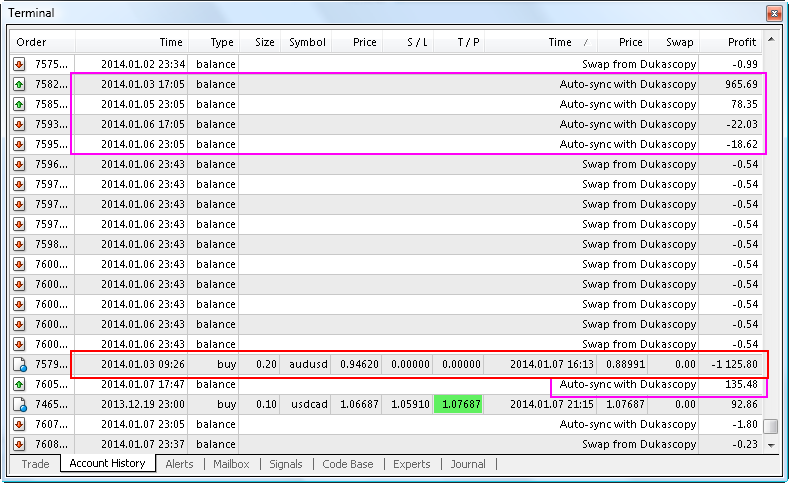
Task: Click the time 2014.01.07 23:37
Action: click(143, 444)
